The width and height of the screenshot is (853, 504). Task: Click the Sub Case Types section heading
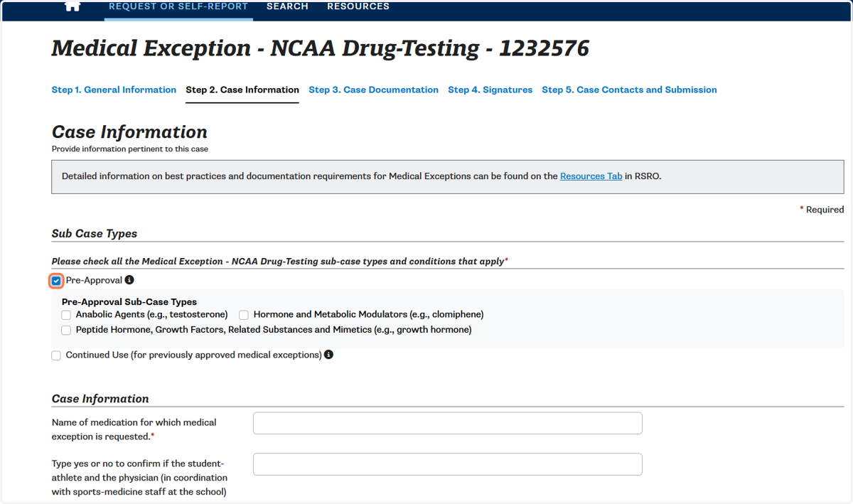coord(95,234)
